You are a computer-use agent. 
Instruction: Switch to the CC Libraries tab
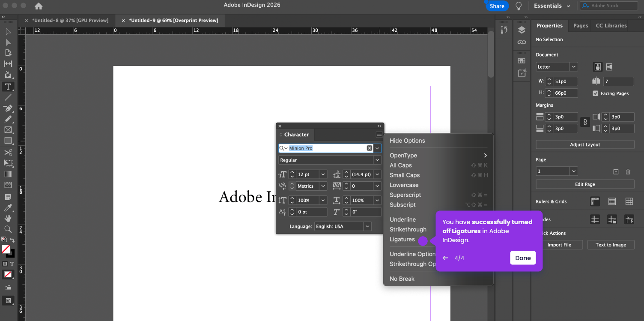(611, 26)
